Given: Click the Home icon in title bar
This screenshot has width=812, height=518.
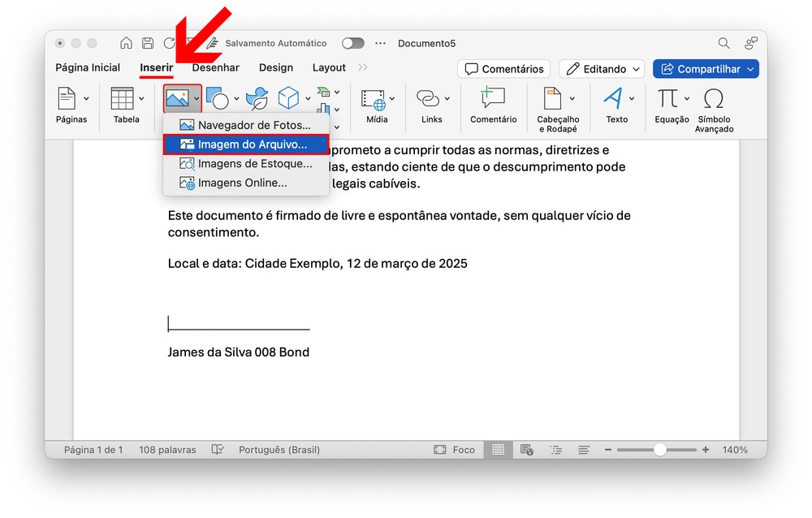Looking at the screenshot, I should 126,43.
